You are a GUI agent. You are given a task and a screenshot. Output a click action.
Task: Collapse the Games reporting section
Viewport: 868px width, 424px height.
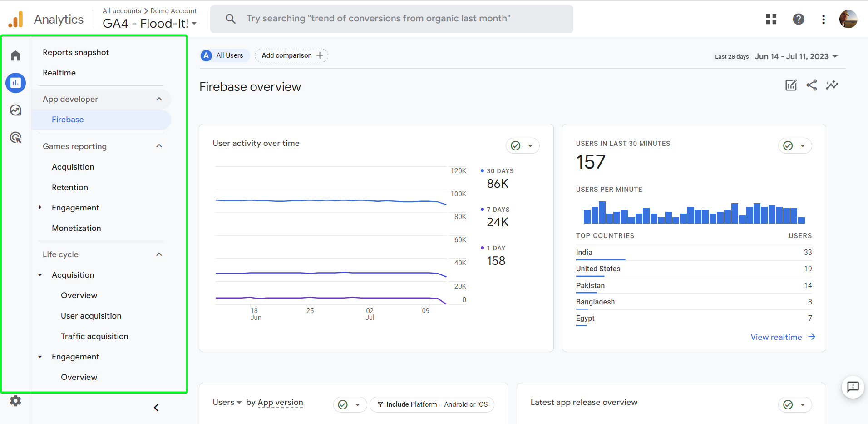click(158, 146)
